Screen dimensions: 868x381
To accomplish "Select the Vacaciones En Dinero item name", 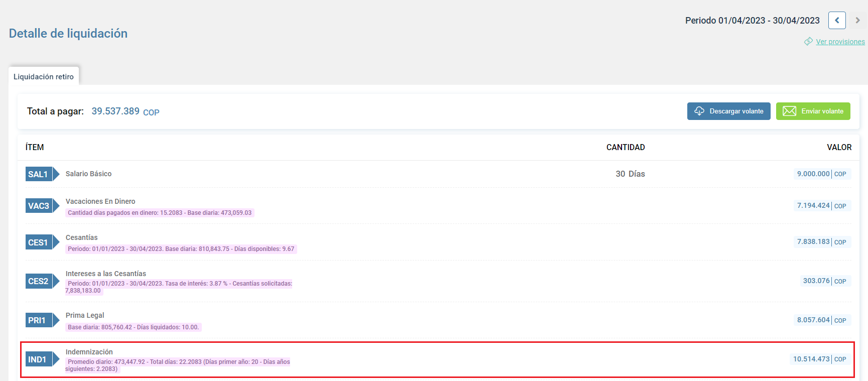I will [x=100, y=201].
